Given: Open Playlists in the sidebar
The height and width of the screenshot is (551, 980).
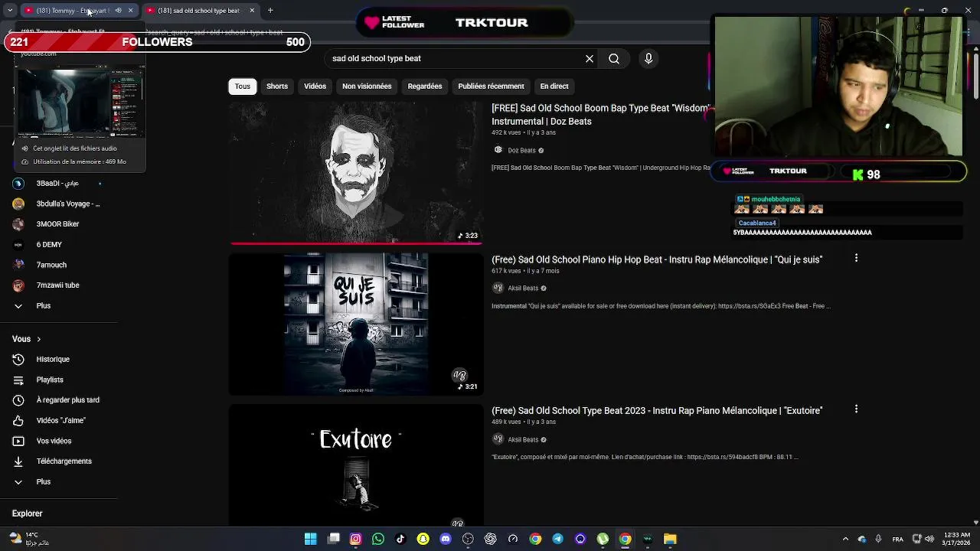Looking at the screenshot, I should point(50,380).
